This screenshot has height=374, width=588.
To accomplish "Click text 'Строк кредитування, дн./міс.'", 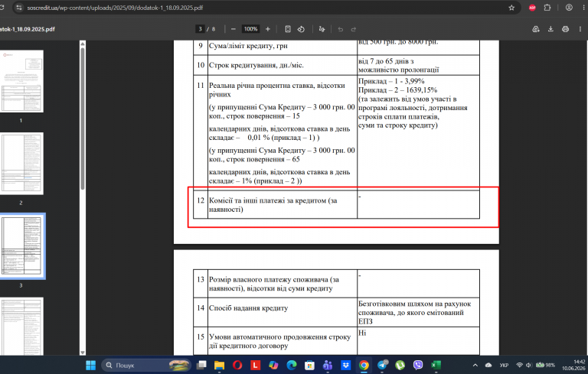I will point(256,65).
